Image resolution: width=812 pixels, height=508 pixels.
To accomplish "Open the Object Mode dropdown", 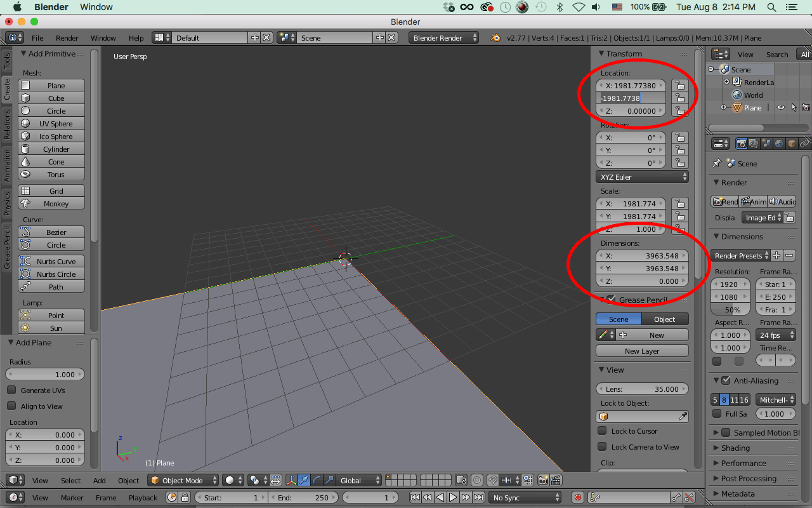I will coord(183,480).
